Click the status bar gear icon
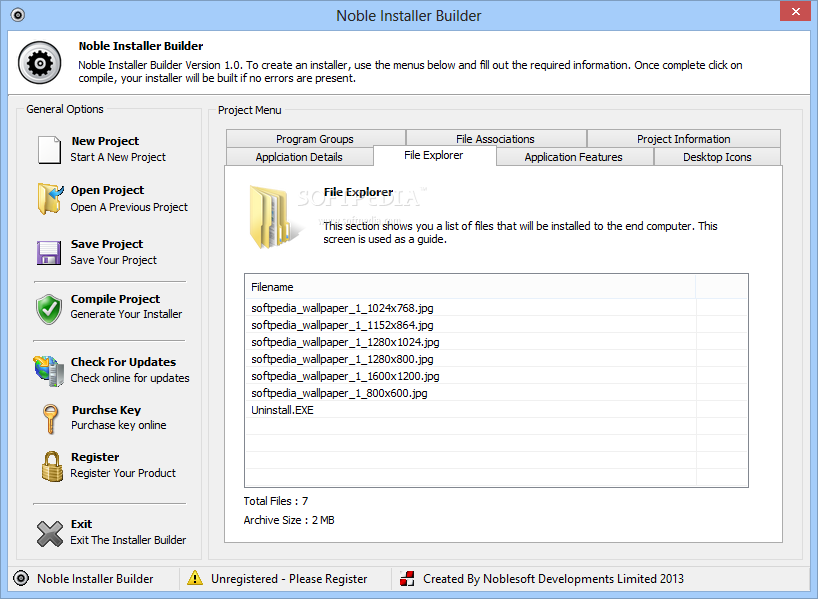 coord(21,578)
